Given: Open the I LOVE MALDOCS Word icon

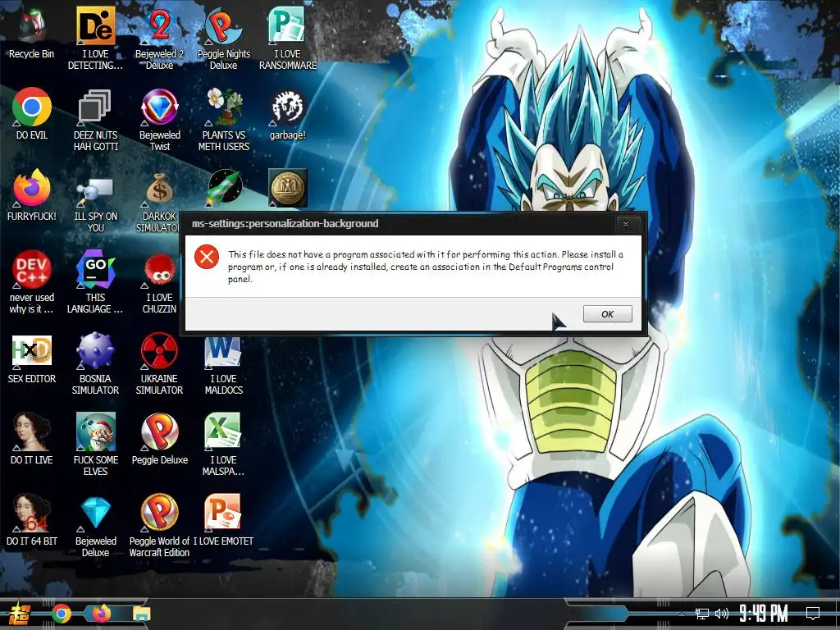Looking at the screenshot, I should click(223, 367).
